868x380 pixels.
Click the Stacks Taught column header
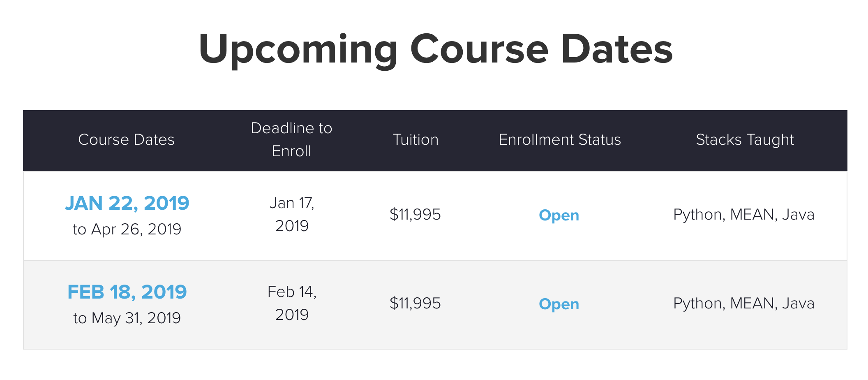tap(745, 140)
